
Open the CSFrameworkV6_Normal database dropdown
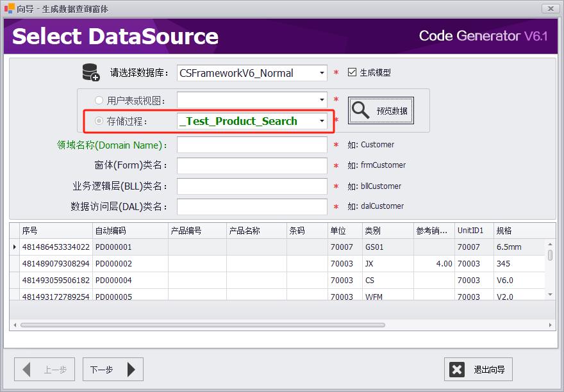point(322,73)
